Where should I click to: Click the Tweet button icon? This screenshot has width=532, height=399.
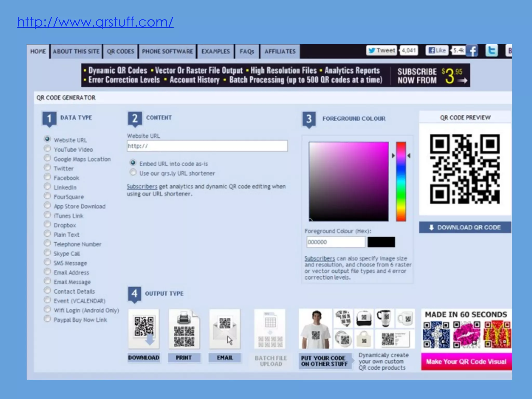[382, 50]
